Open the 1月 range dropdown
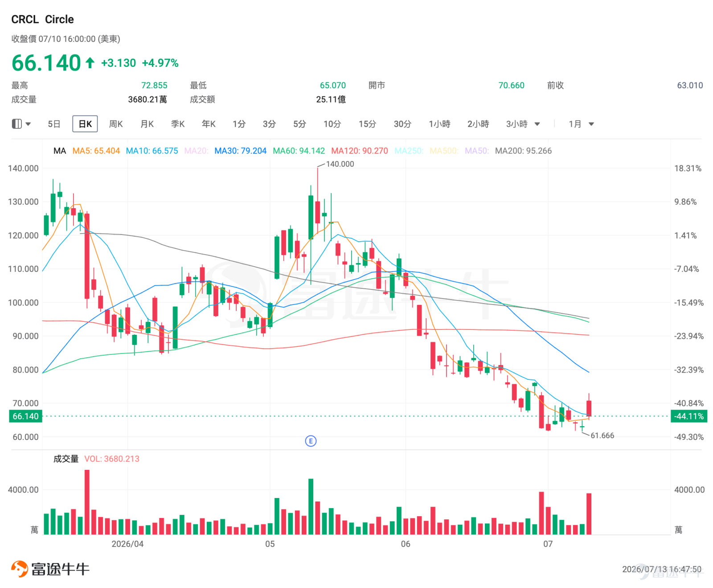 click(x=581, y=124)
